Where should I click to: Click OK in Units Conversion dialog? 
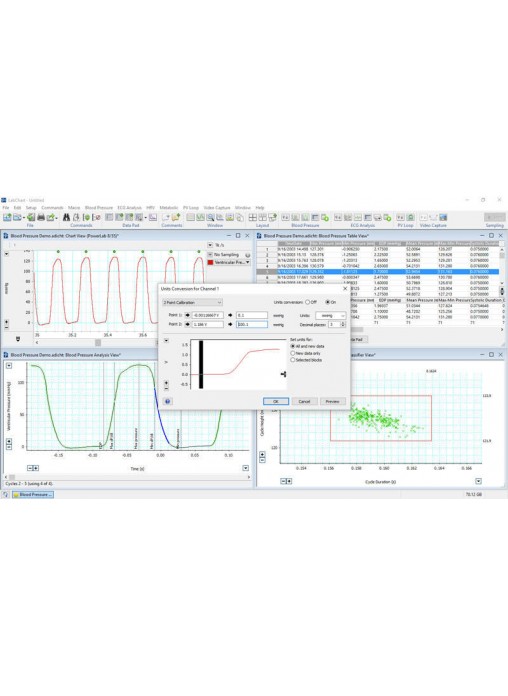(276, 401)
